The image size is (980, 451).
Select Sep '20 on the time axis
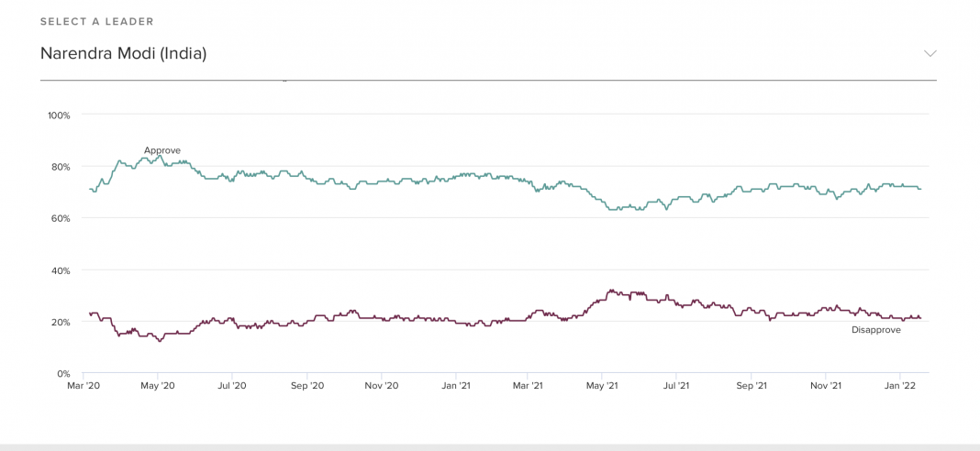[x=306, y=386]
